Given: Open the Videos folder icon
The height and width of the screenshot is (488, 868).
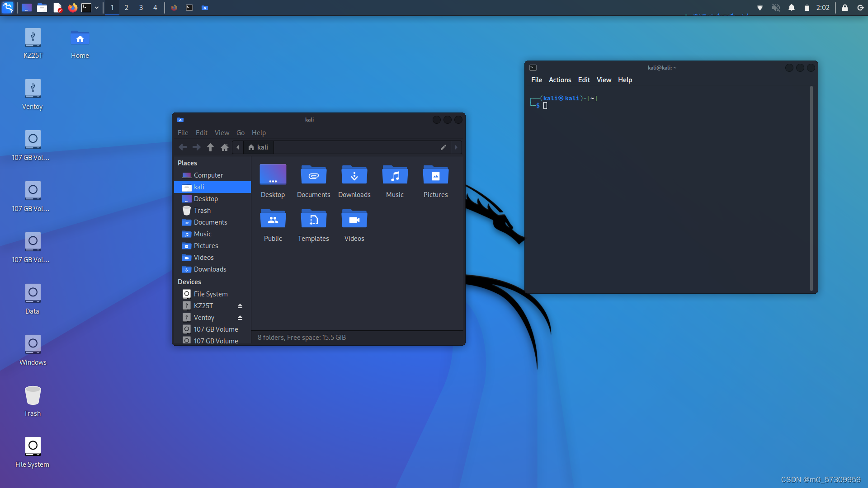Looking at the screenshot, I should pyautogui.click(x=354, y=220).
